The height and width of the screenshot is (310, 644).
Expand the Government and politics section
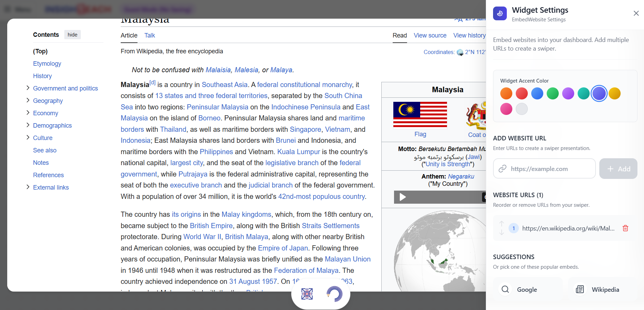point(28,88)
